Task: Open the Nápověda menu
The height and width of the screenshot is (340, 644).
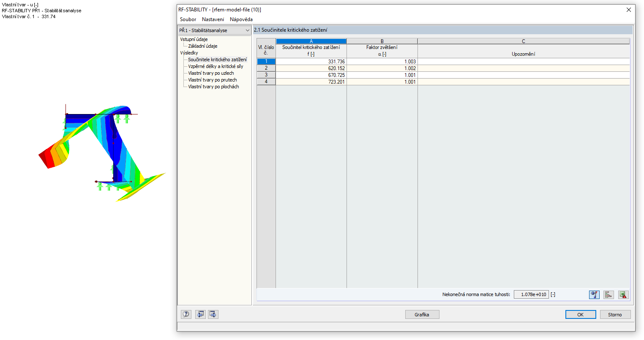Action: tap(241, 19)
